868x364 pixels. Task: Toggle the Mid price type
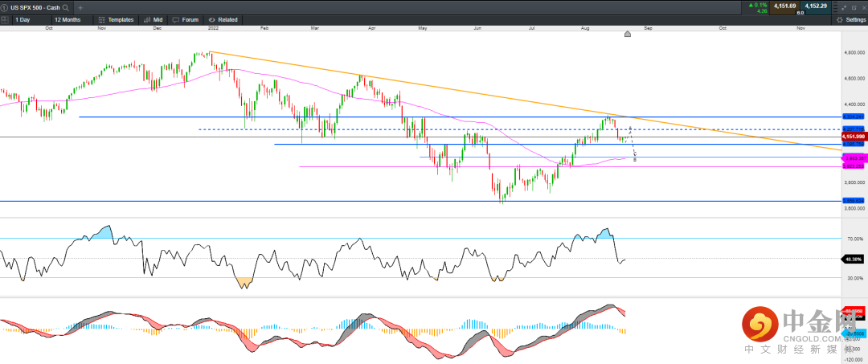click(153, 18)
